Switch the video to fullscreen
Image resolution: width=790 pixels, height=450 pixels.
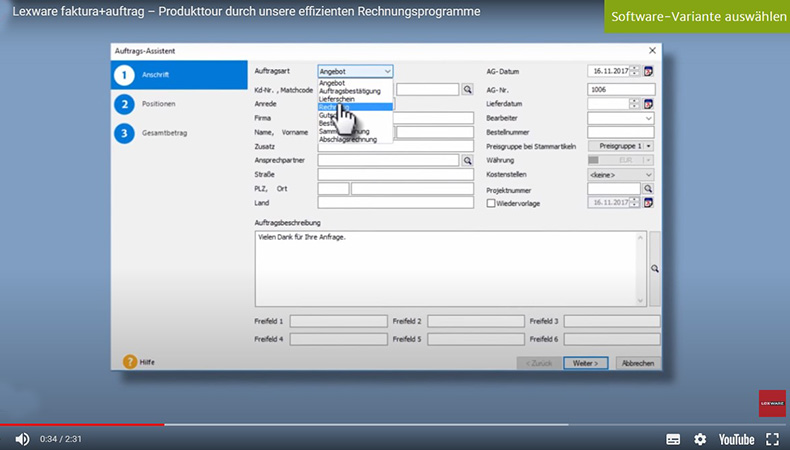[x=772, y=439]
